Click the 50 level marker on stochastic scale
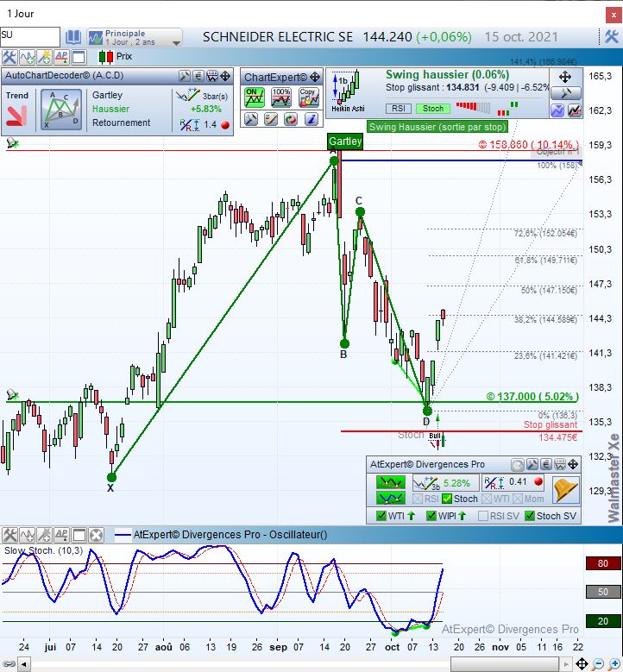This screenshot has width=623, height=672. [603, 592]
